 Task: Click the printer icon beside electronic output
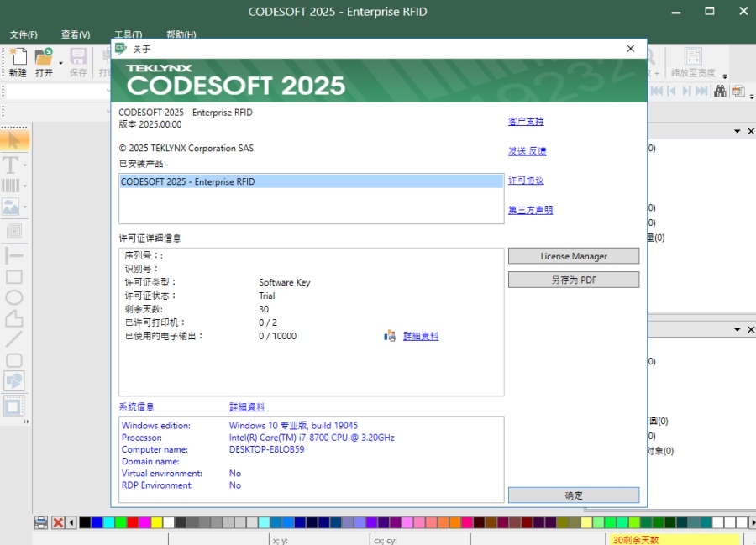pyautogui.click(x=390, y=336)
